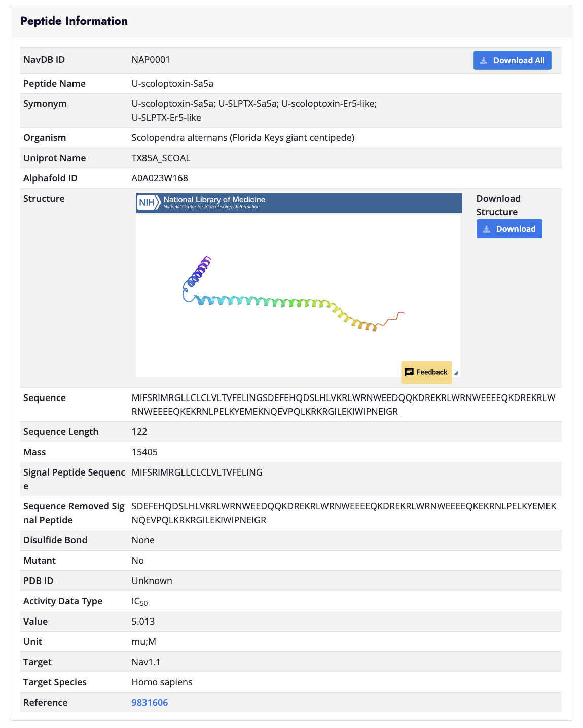Click the Target value Nav1.1
Screen dimensions: 583x728
pos(145,662)
